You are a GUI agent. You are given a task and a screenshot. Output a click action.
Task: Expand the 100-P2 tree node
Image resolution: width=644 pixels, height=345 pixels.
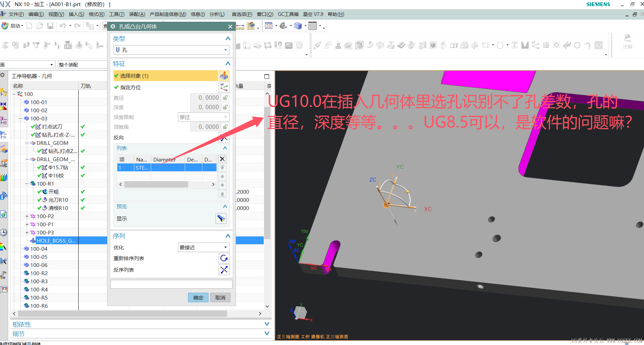click(x=27, y=216)
